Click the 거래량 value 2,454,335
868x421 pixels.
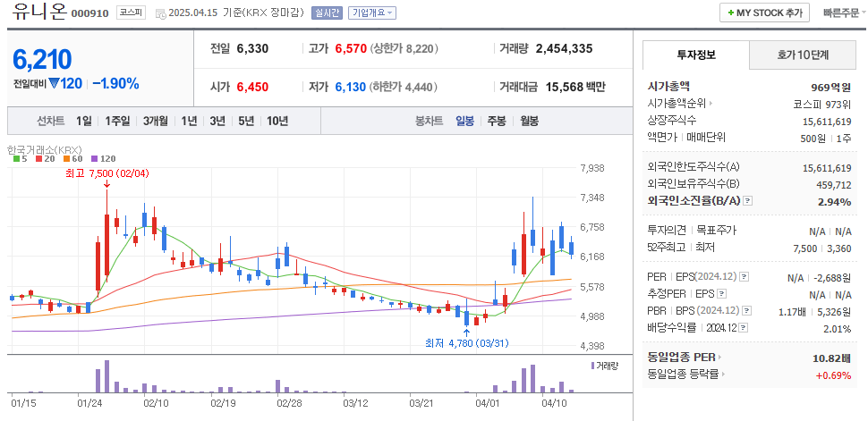point(564,48)
